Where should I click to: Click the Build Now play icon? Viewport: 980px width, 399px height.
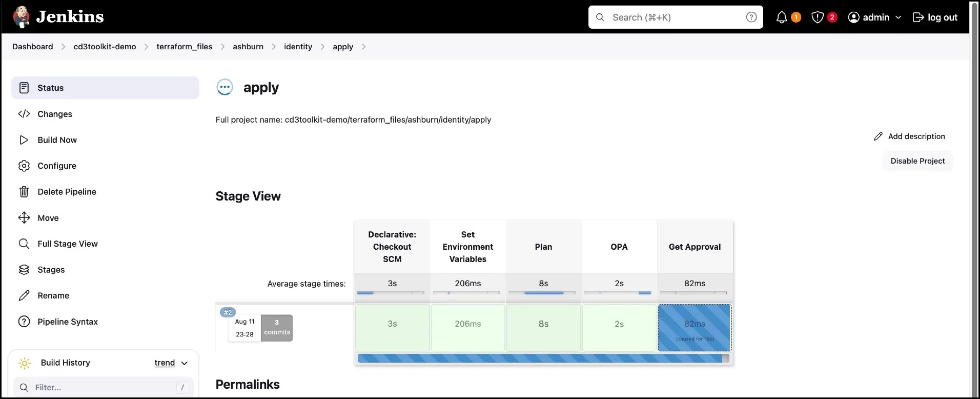tap(24, 140)
